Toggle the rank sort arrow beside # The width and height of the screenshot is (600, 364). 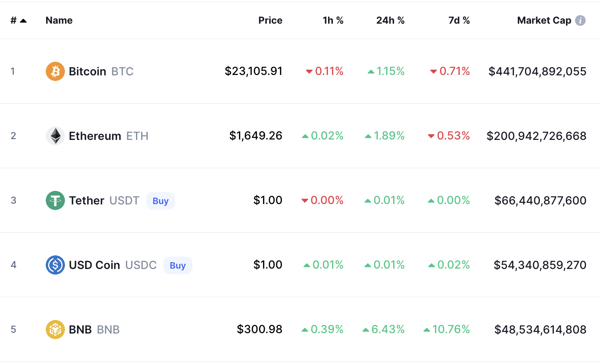pyautogui.click(x=23, y=20)
